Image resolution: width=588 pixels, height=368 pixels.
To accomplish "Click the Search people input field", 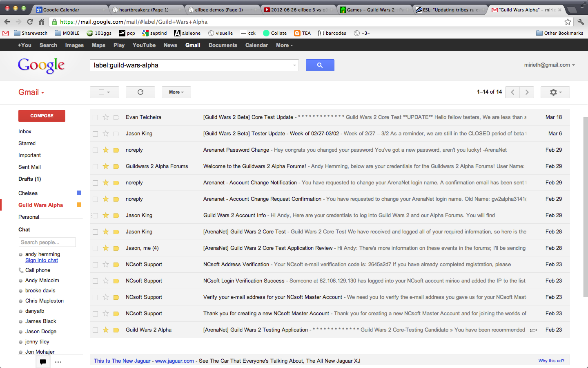I will (47, 242).
